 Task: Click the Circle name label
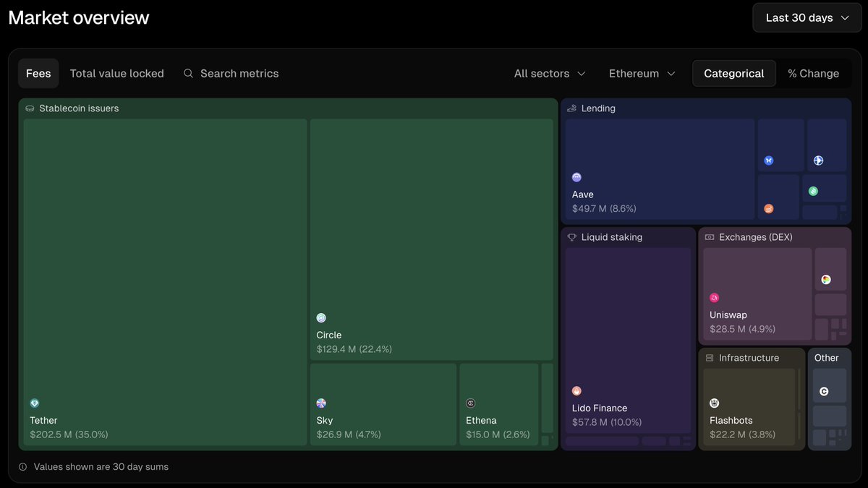[x=329, y=335]
